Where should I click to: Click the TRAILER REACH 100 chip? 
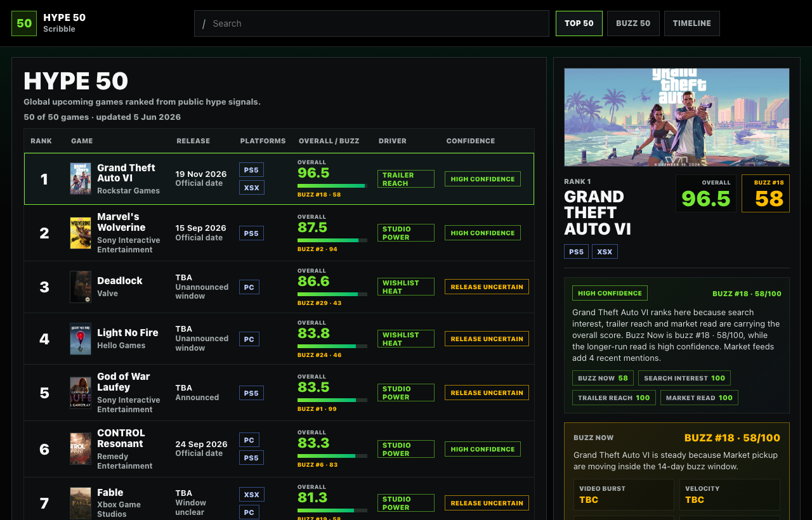(x=614, y=398)
